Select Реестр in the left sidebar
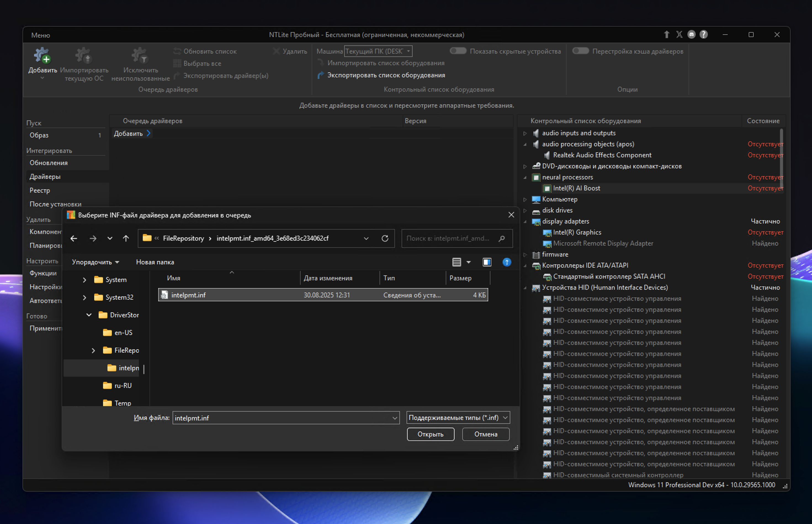Image resolution: width=812 pixels, height=524 pixels. point(40,191)
